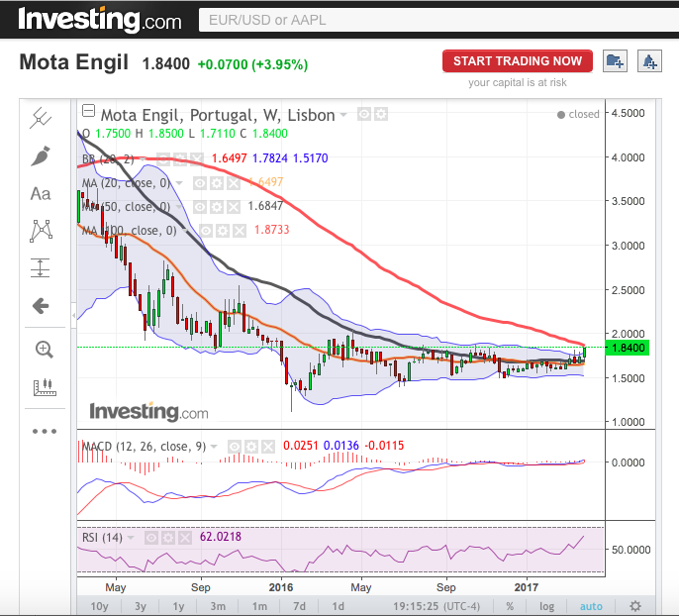The height and width of the screenshot is (616, 679).
Task: Open MA (100, close, 0) settings gear
Action: click(223, 231)
